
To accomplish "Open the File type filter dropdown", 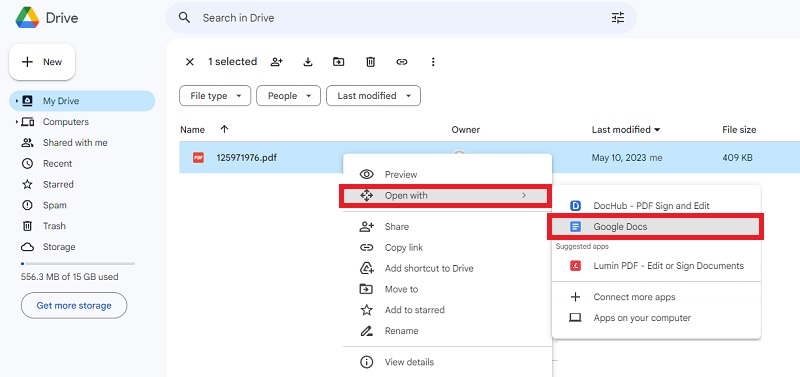I will (215, 96).
